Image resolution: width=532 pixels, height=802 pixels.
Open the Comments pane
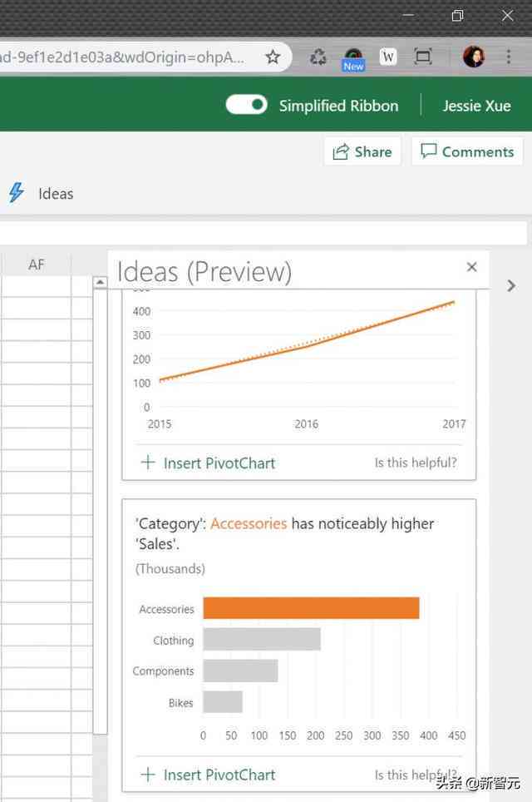coord(467,152)
